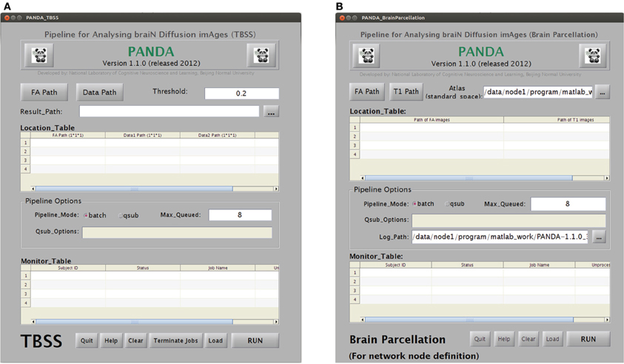Click 'Path of FA images' column header
Image resolution: width=624 pixels, height=364 pixels.
(432, 120)
